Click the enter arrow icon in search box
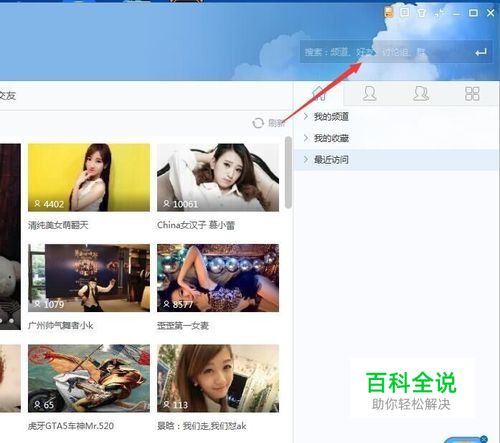 (x=480, y=52)
